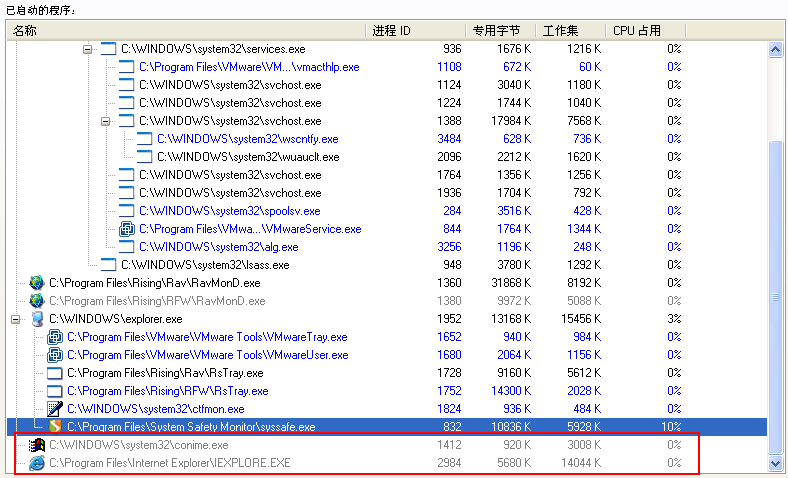Click the spoolsv.exe process icon
788x478 pixels.
click(x=126, y=211)
